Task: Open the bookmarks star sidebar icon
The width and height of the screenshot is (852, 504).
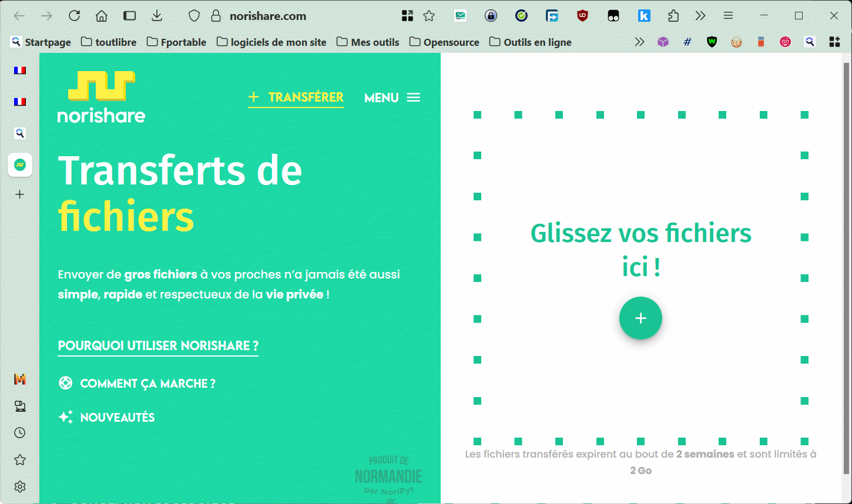Action: [20, 460]
